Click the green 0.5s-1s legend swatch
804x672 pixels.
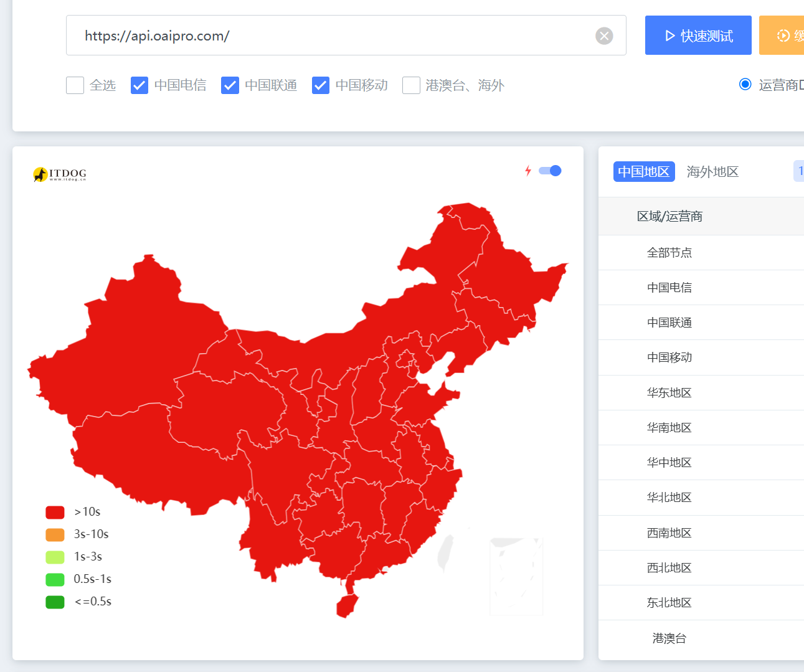pos(55,579)
